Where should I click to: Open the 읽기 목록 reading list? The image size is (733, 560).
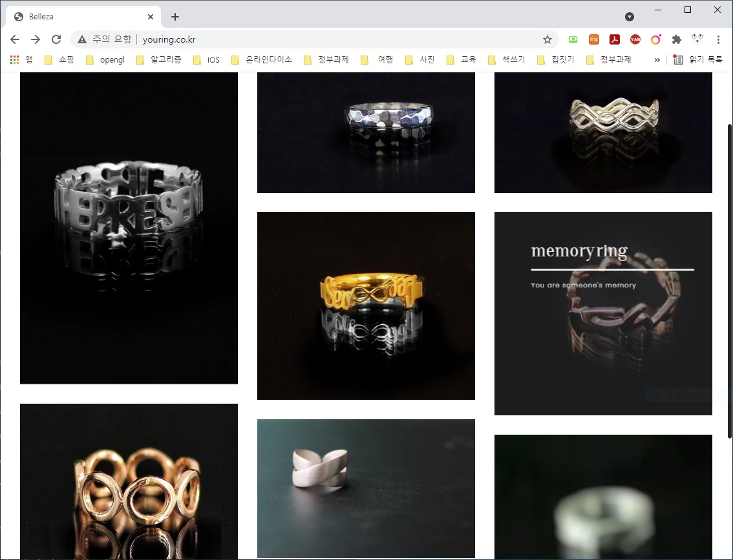point(698,60)
